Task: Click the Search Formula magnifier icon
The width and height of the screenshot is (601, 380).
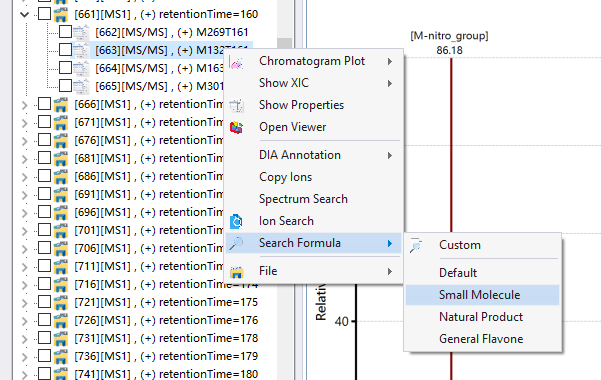Action: coord(236,243)
